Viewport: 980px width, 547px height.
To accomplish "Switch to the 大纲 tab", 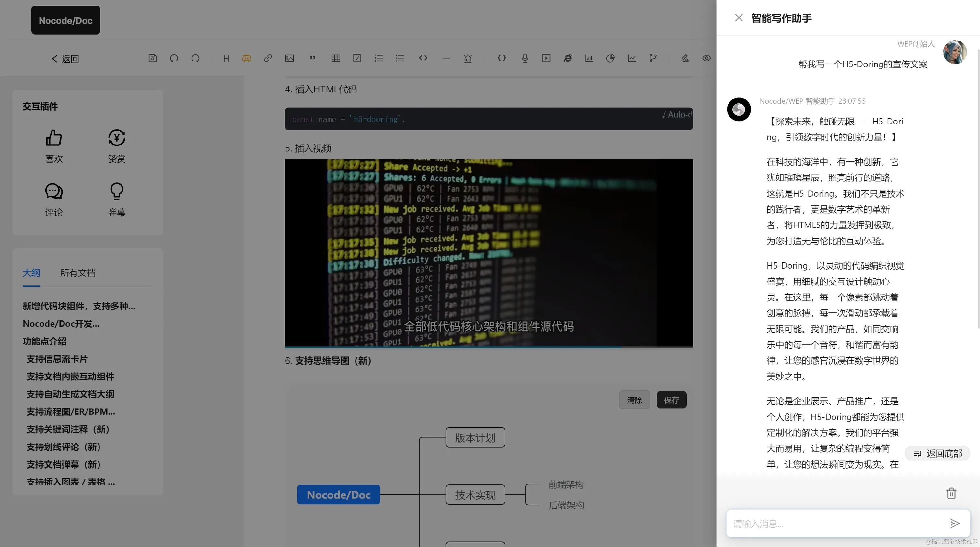I will tap(31, 273).
